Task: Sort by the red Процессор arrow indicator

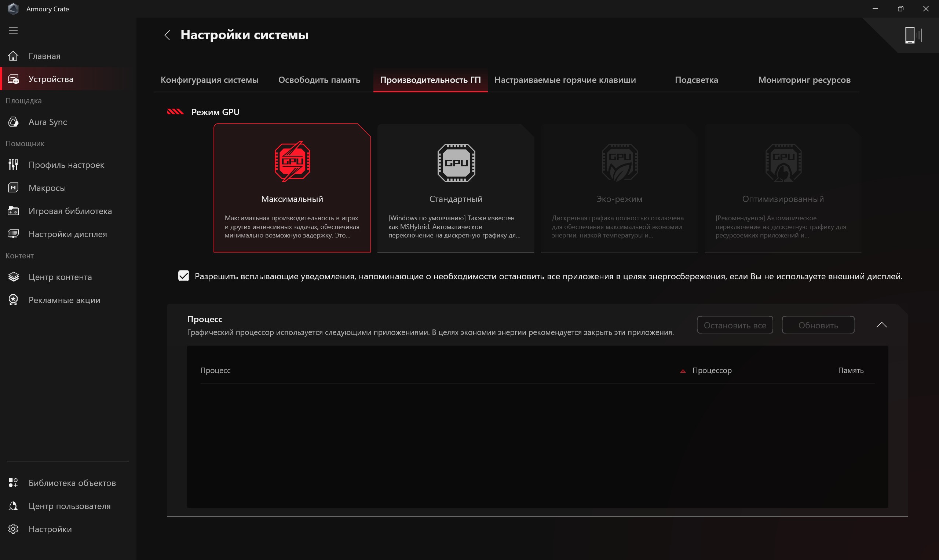Action: pos(683,371)
